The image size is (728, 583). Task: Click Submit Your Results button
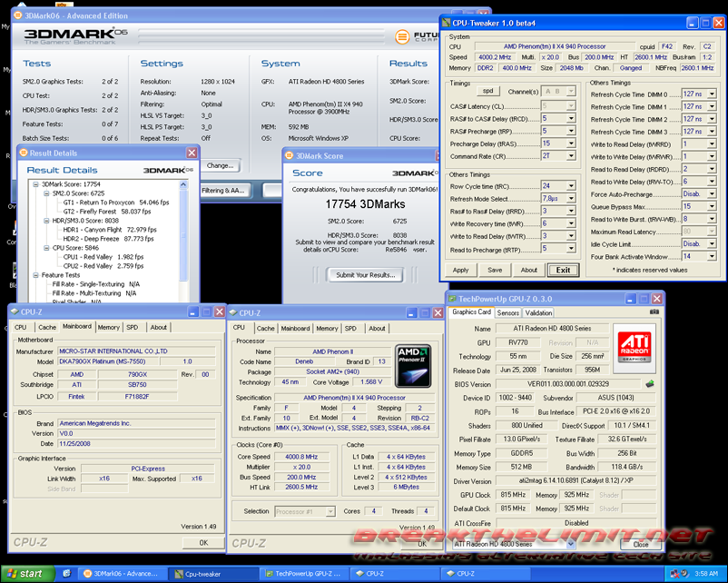coord(366,275)
